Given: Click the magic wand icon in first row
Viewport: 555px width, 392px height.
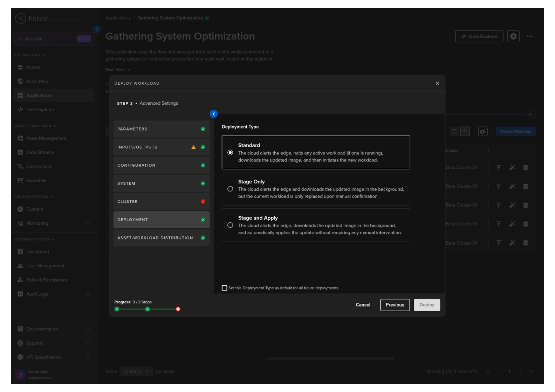Looking at the screenshot, I should tap(512, 168).
